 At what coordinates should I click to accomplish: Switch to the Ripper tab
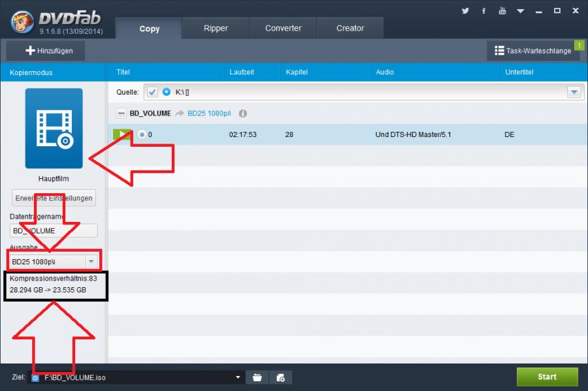(x=216, y=28)
